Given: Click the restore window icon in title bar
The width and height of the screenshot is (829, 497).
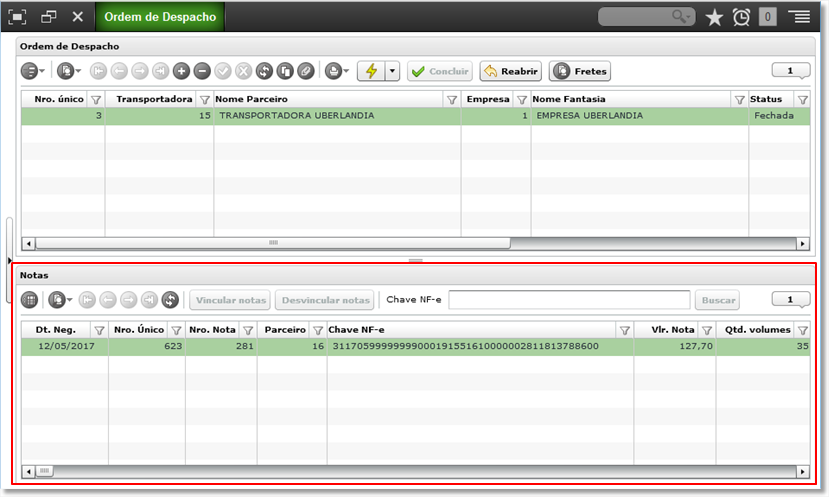Looking at the screenshot, I should (49, 17).
